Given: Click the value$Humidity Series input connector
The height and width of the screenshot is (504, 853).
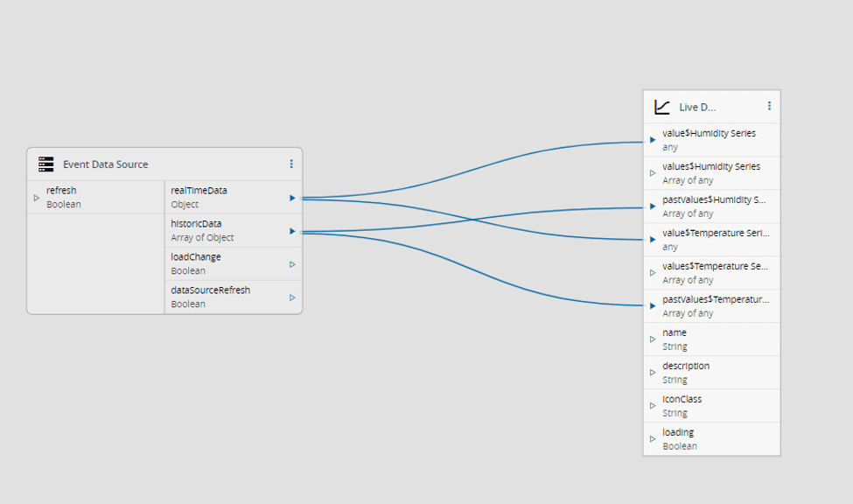Looking at the screenshot, I should tap(651, 138).
